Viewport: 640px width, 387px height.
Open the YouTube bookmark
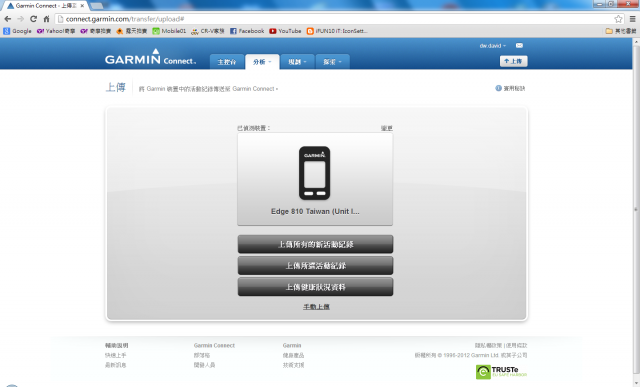click(285, 31)
